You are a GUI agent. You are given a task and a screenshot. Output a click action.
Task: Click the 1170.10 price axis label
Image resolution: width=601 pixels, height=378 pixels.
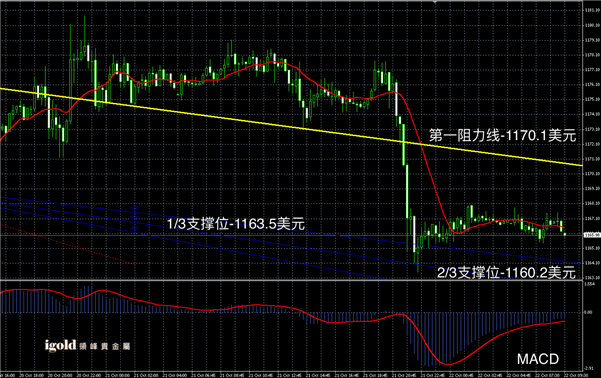pyautogui.click(x=592, y=174)
